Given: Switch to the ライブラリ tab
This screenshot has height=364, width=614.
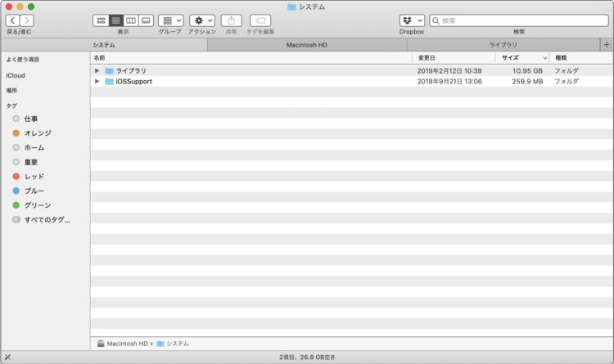Looking at the screenshot, I should pyautogui.click(x=503, y=45).
